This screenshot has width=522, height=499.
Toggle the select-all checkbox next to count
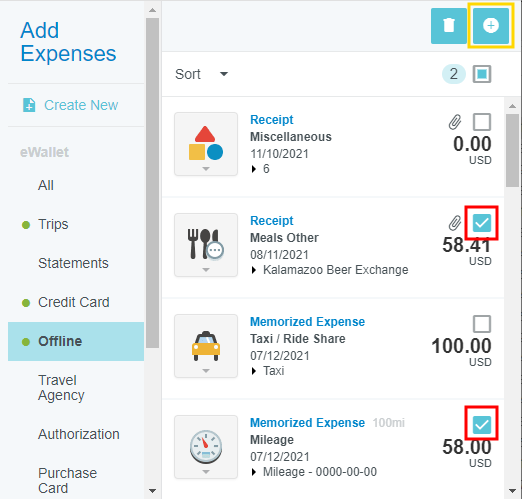pyautogui.click(x=482, y=74)
